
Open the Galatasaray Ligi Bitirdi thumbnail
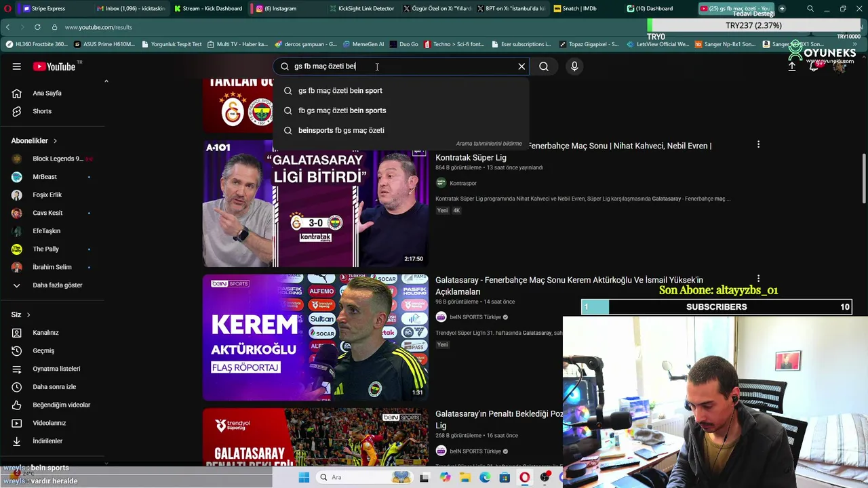click(315, 203)
